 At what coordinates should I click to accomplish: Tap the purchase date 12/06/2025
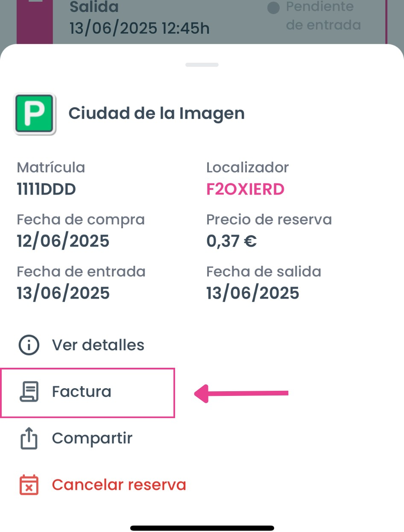coord(63,241)
